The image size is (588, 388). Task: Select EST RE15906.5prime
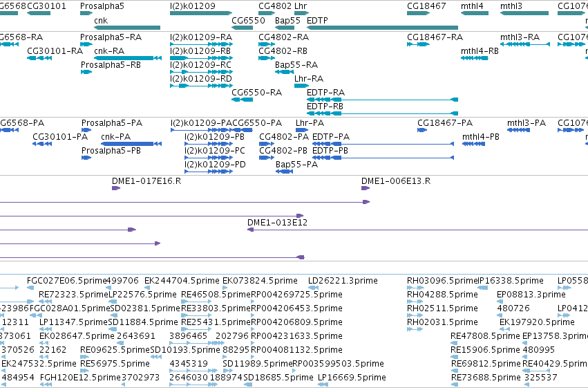coord(485,350)
